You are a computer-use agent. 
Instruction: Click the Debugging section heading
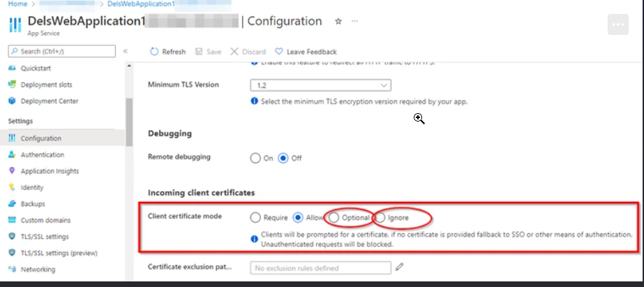[170, 133]
